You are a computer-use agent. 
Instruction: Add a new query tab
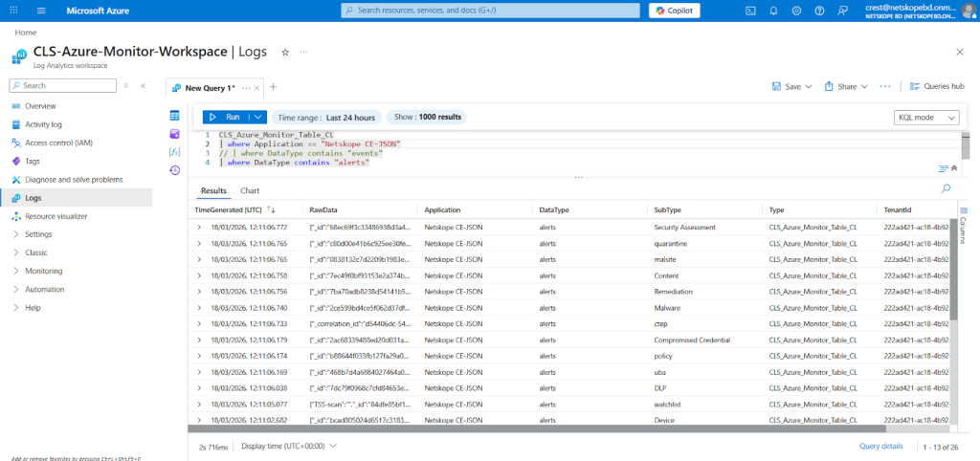(x=273, y=87)
